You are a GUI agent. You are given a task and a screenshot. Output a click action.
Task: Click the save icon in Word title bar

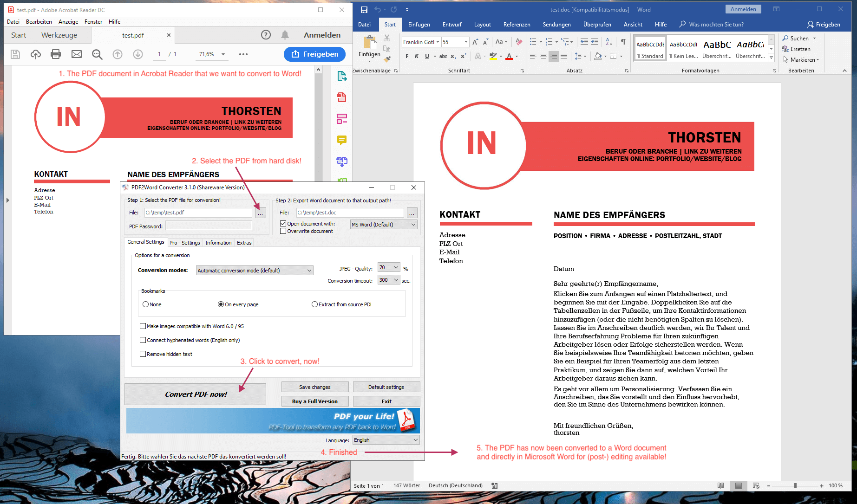tap(364, 9)
